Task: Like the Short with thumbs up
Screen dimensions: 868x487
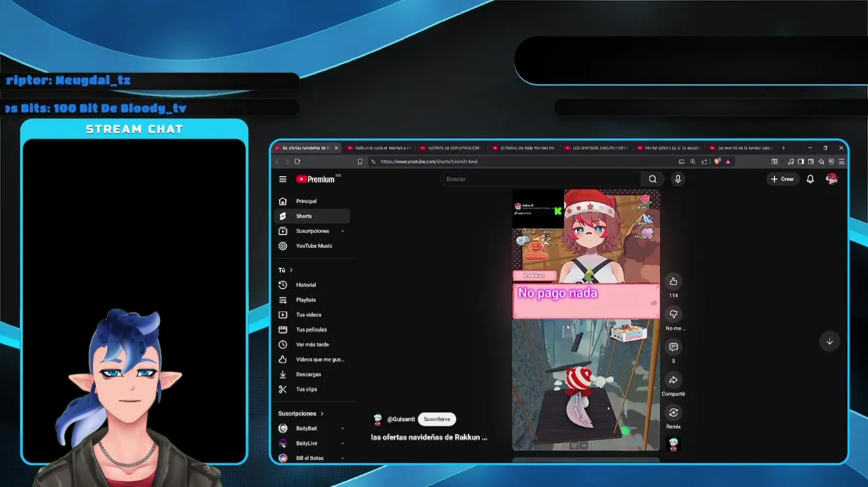Action: point(673,281)
